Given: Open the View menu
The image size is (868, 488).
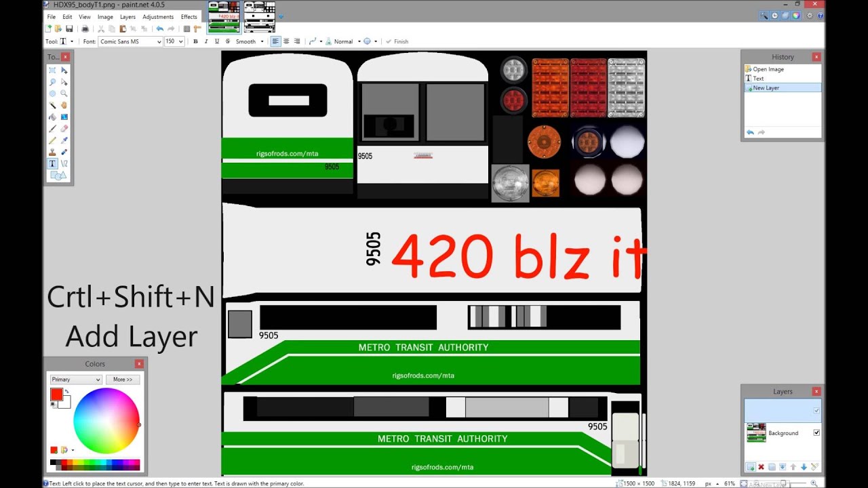Looking at the screenshot, I should coord(85,16).
